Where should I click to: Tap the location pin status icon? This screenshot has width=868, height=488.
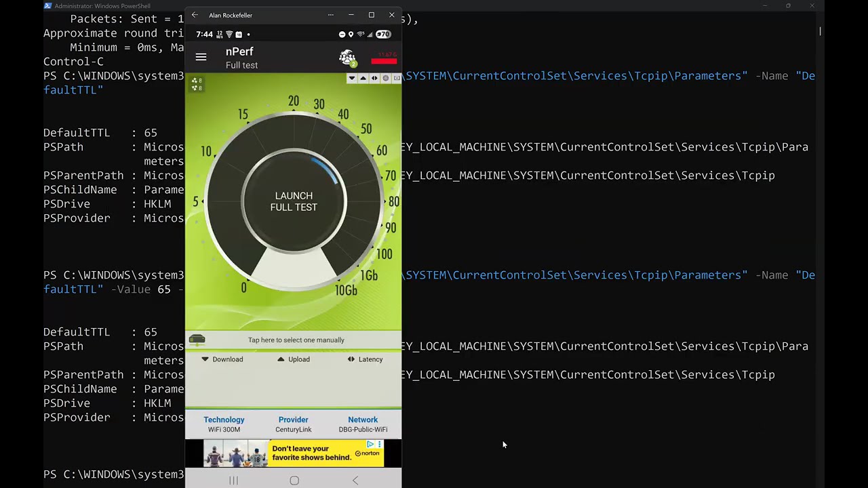(351, 34)
